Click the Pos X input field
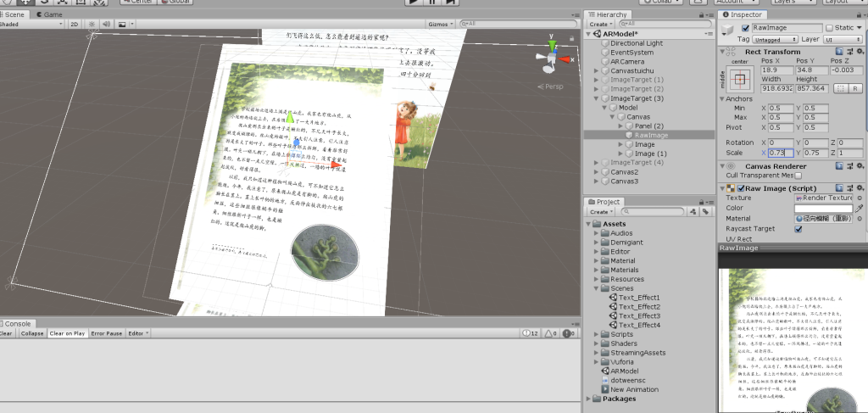This screenshot has width=868, height=413. [776, 70]
